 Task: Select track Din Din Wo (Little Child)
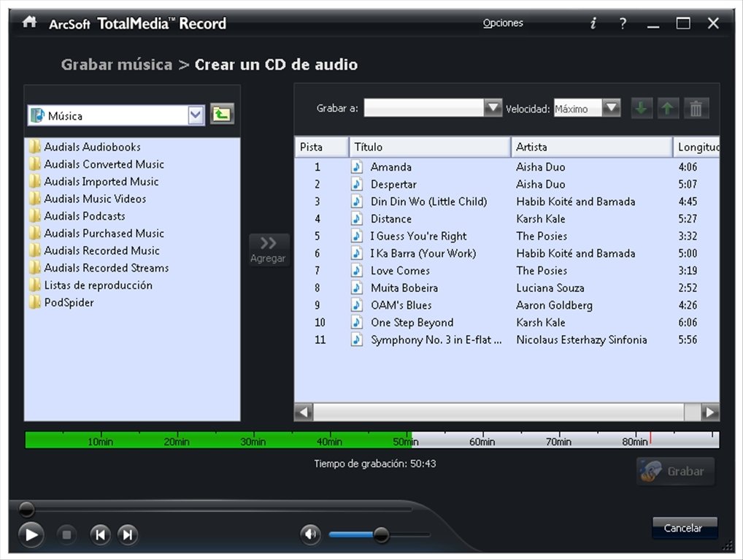428,202
